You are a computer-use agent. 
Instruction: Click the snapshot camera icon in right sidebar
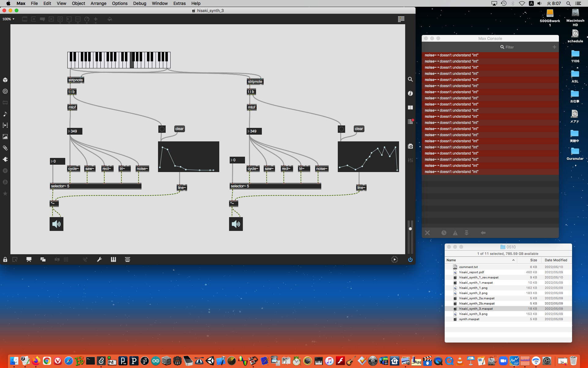[410, 146]
